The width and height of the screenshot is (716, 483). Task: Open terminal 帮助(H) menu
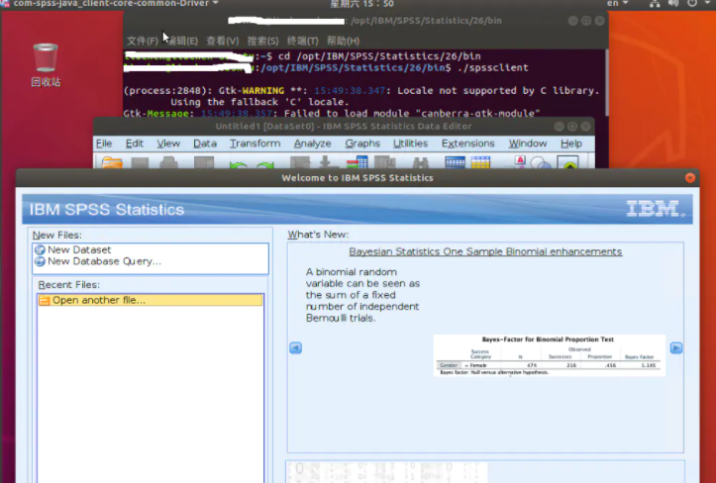coord(343,41)
